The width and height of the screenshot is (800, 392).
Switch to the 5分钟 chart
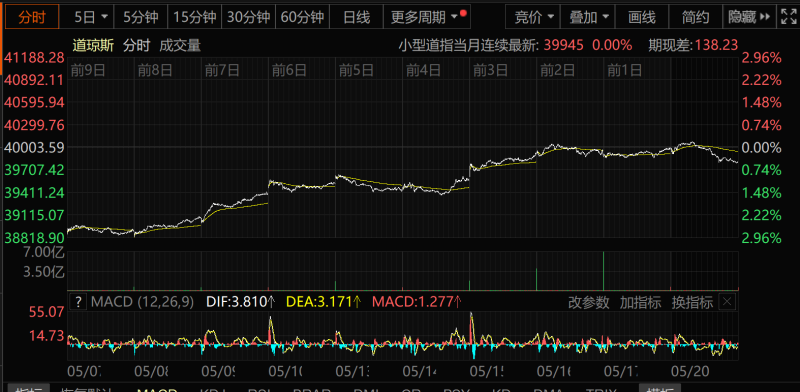[x=140, y=17]
